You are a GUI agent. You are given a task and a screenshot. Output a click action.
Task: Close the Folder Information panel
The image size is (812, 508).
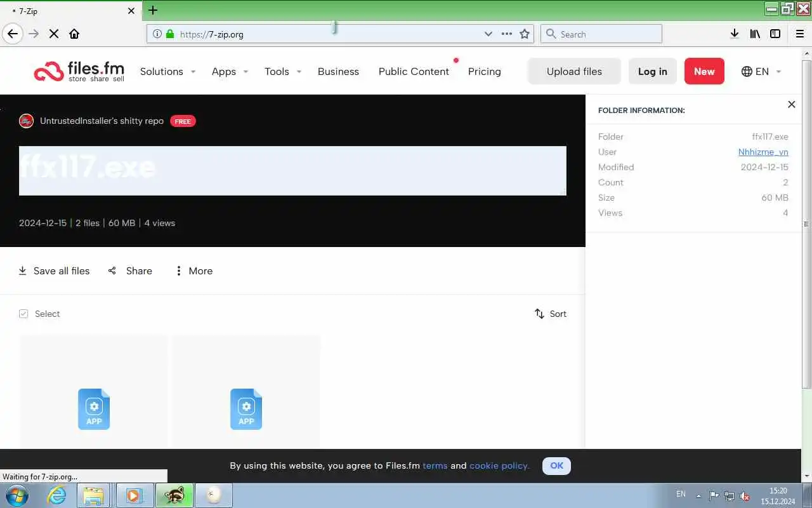pos(791,104)
